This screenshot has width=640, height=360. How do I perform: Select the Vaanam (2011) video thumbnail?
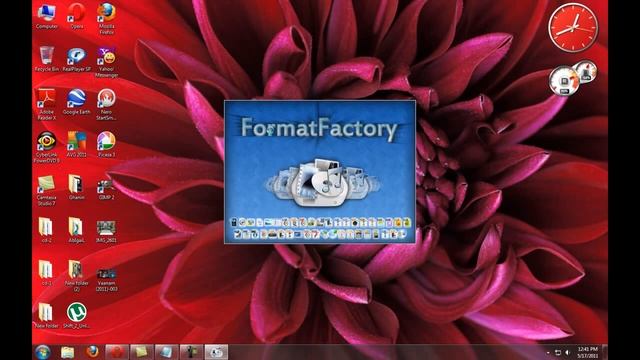(x=107, y=280)
